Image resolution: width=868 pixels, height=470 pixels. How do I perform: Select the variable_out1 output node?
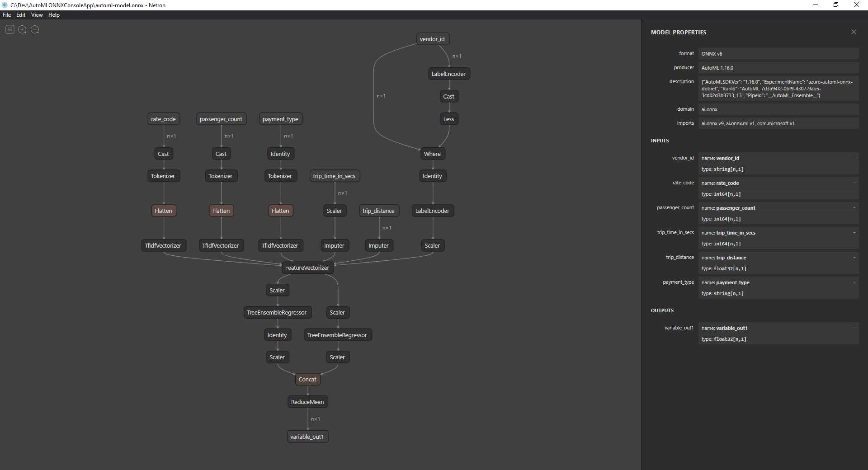(307, 437)
